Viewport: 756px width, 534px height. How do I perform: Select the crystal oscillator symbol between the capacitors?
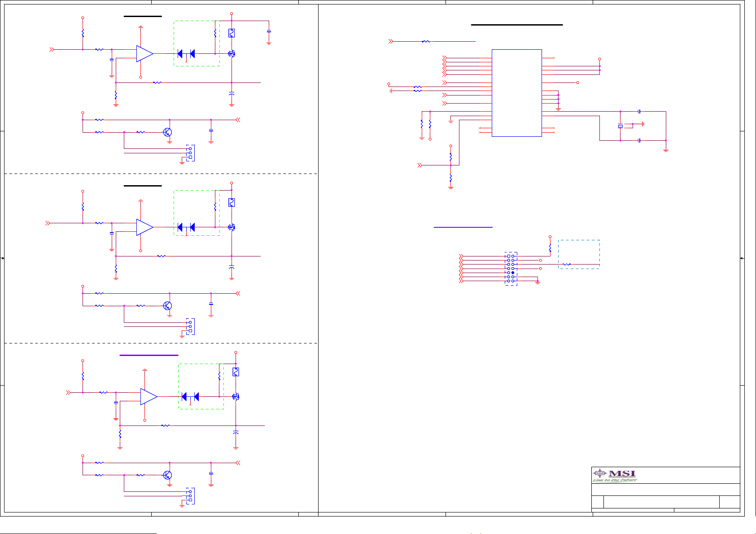point(621,126)
